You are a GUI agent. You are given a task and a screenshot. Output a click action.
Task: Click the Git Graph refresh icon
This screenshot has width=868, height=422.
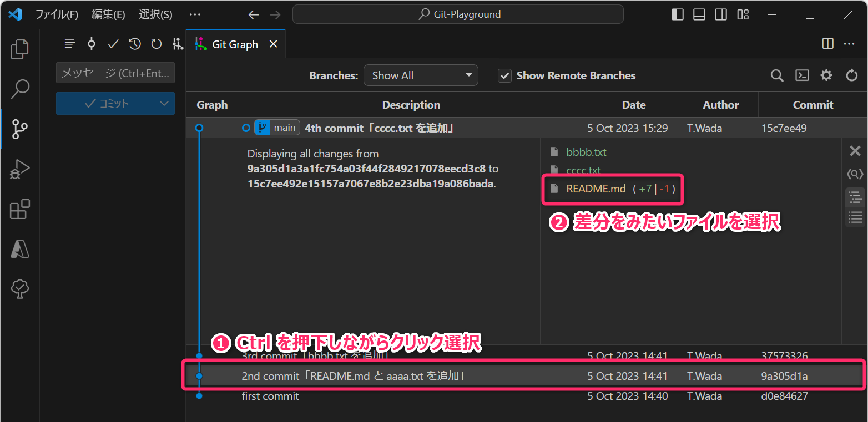coord(851,75)
